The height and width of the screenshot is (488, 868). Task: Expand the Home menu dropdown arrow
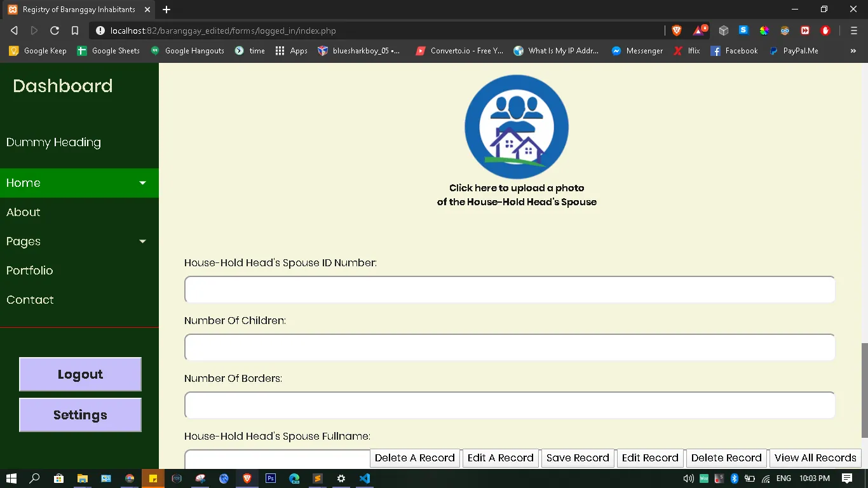142,183
